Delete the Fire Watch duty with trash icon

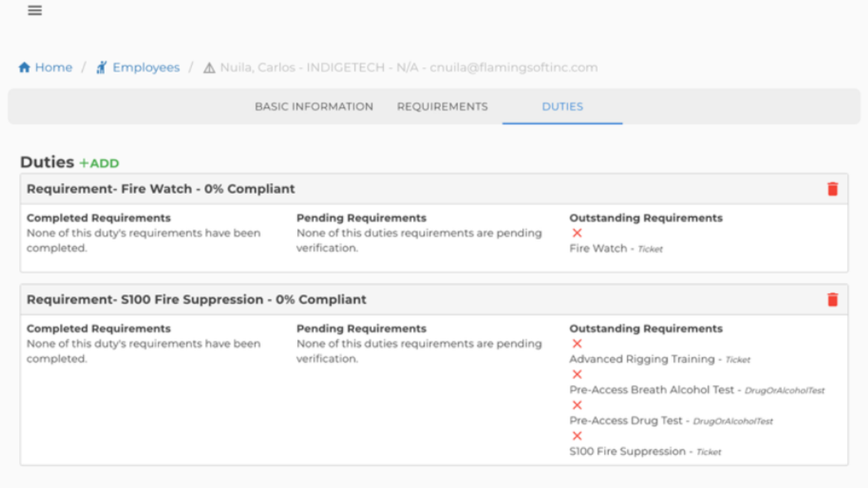[x=832, y=189]
